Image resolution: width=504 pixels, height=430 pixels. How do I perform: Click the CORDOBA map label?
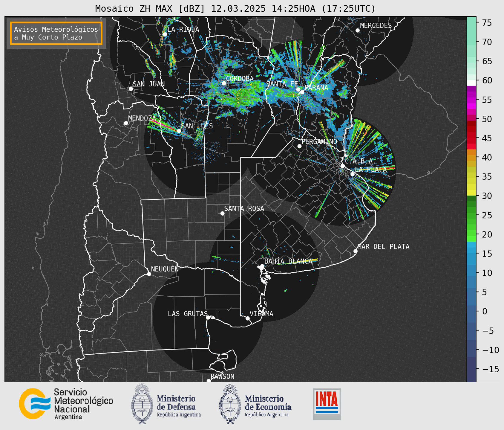coord(240,79)
